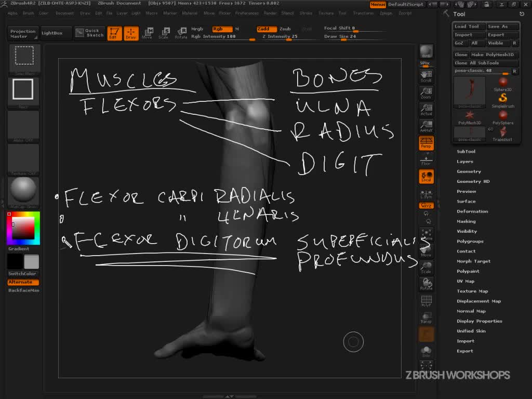Toggle Zsub sculpt mode

pyautogui.click(x=285, y=29)
